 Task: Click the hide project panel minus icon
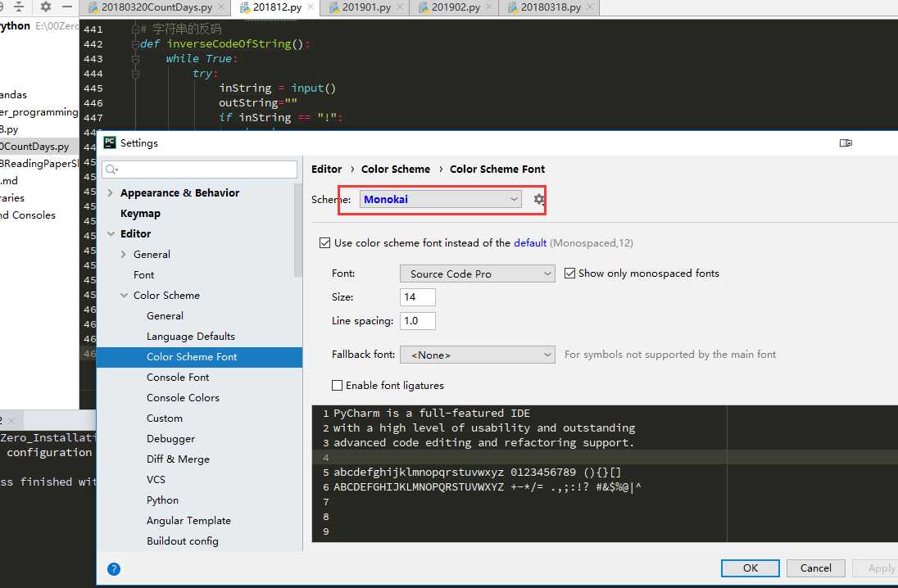67,7
